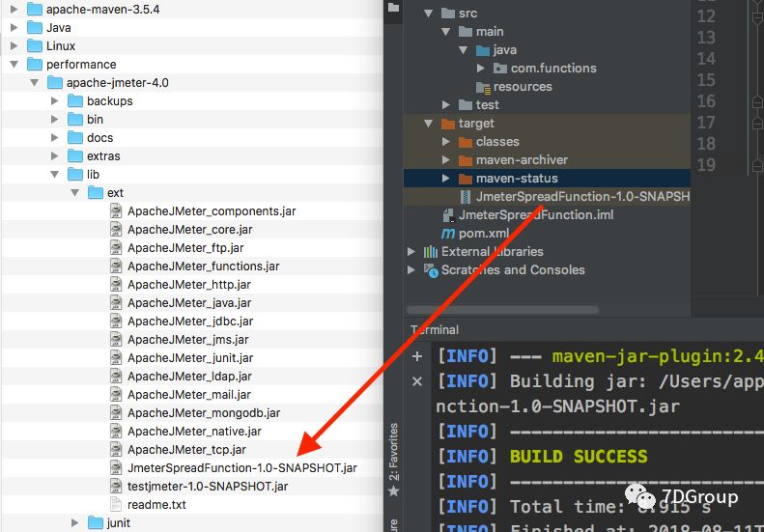Click the docs folder icon
764x532 pixels.
coord(75,137)
